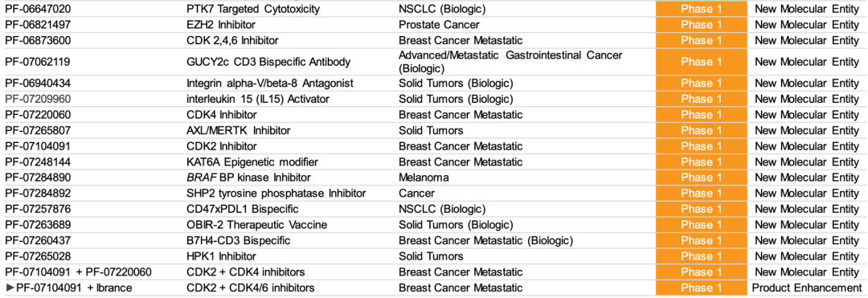Select GUCY2c CD3 Bispecific Antibody text
The image size is (868, 298).
tap(268, 62)
